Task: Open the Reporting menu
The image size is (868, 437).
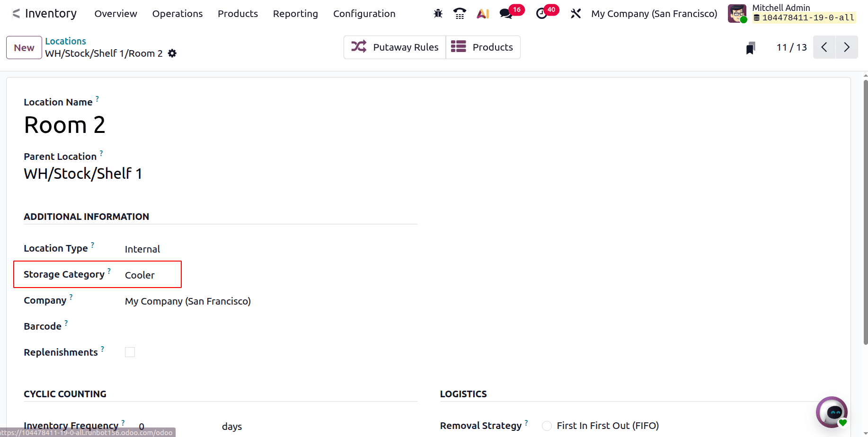Action: [295, 14]
